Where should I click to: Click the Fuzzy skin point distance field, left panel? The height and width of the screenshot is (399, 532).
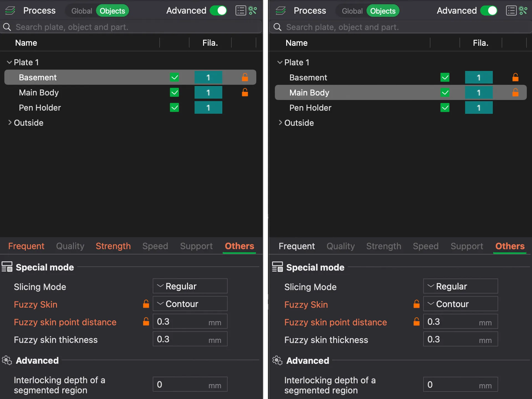click(190, 321)
